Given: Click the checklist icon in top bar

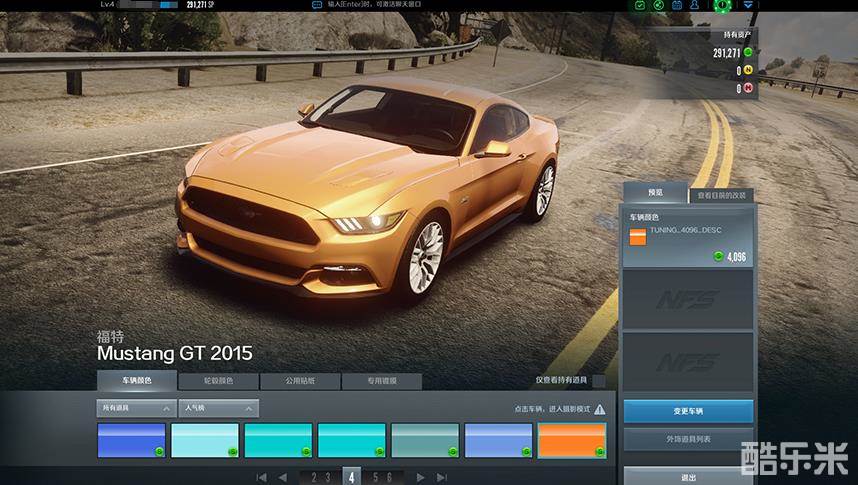Looking at the screenshot, I should (x=641, y=5).
